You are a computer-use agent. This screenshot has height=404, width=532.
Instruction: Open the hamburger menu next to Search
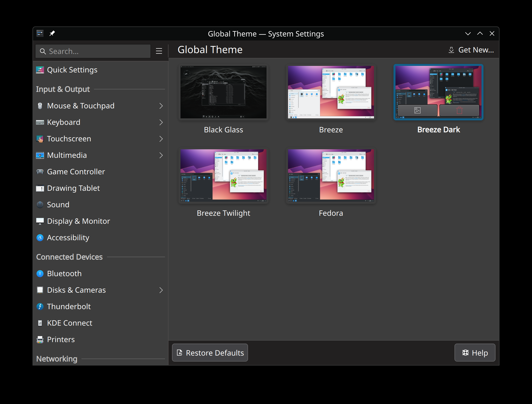[x=159, y=51]
